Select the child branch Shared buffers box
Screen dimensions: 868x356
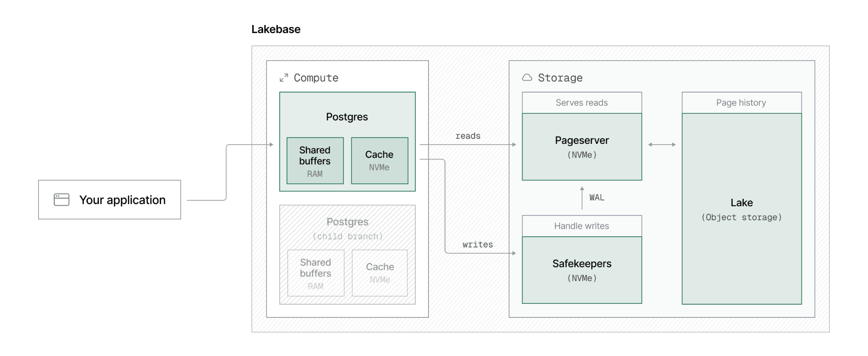tap(316, 273)
